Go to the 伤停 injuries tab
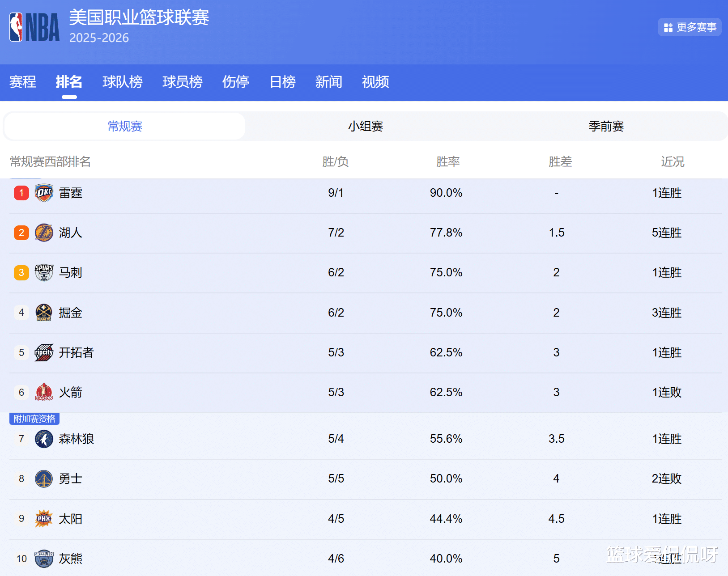 pos(236,82)
